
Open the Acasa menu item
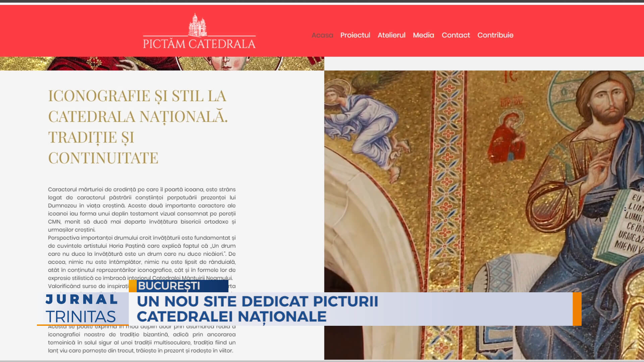click(x=322, y=35)
